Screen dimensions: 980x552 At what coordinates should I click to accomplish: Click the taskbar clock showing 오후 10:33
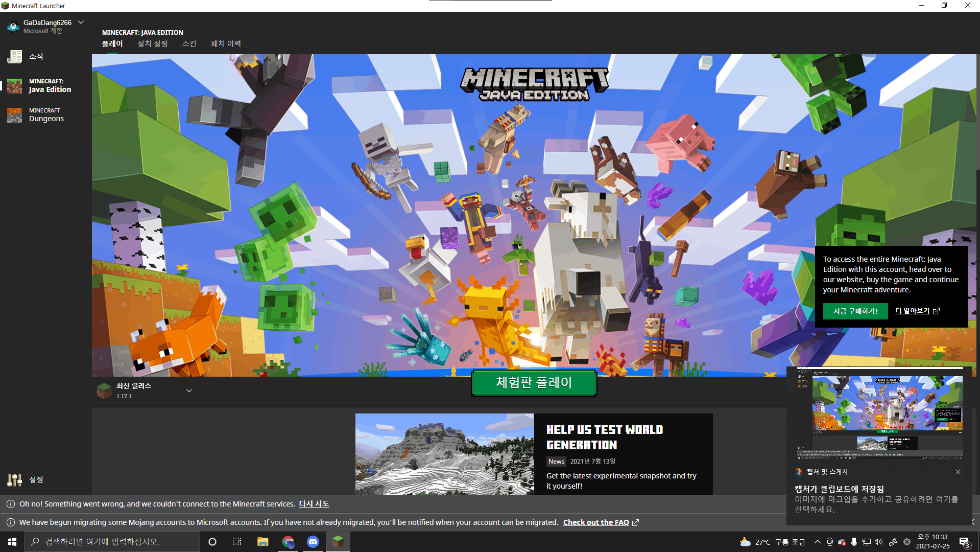[933, 542]
